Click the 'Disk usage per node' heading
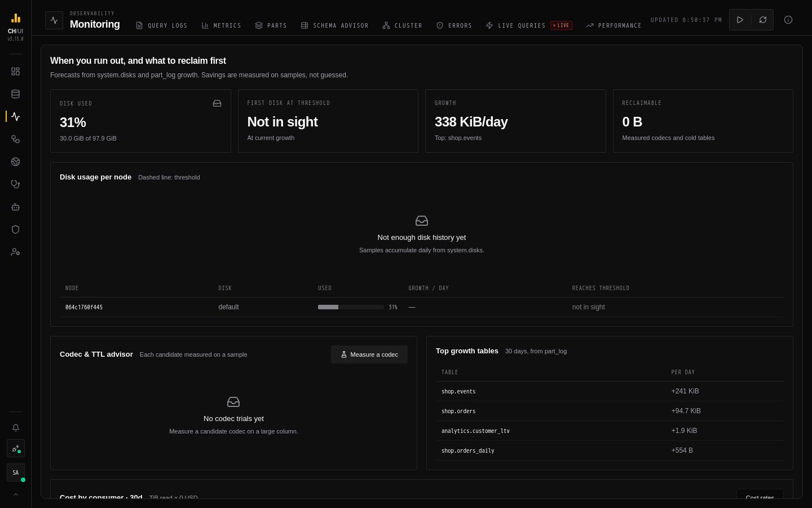This screenshot has width=812, height=508. [x=95, y=177]
